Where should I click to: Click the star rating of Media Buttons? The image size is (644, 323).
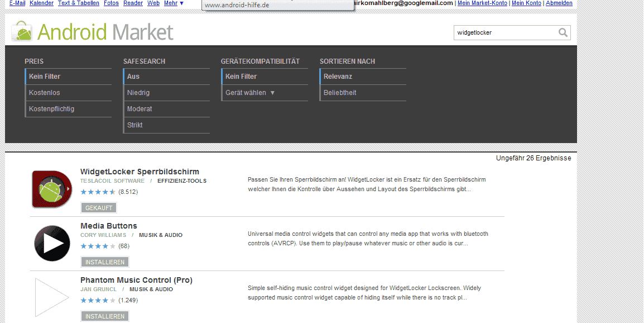pyautogui.click(x=98, y=246)
